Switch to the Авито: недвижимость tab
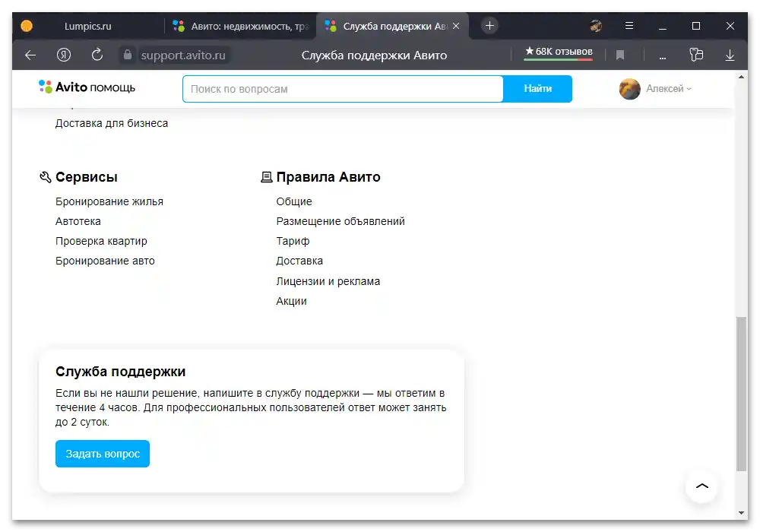 click(x=240, y=26)
